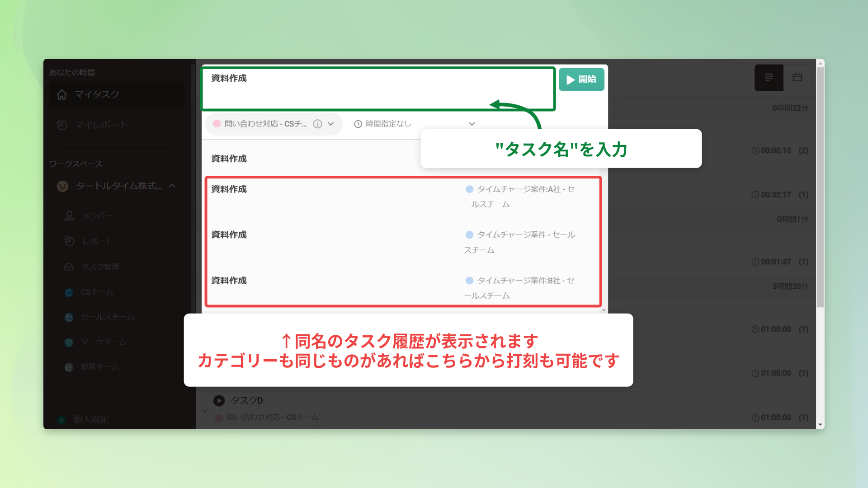Select the 総務チーム team icon
This screenshot has height=488, width=868.
point(69,367)
